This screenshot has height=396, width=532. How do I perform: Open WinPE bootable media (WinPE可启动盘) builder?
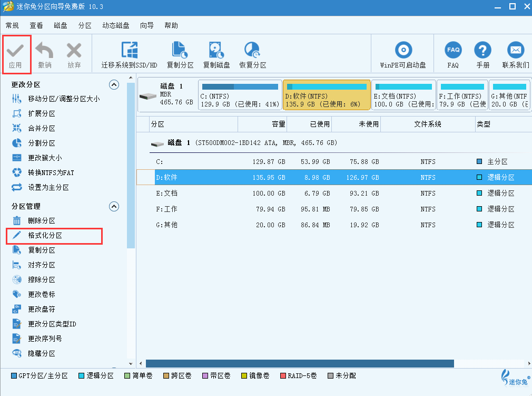[403, 54]
